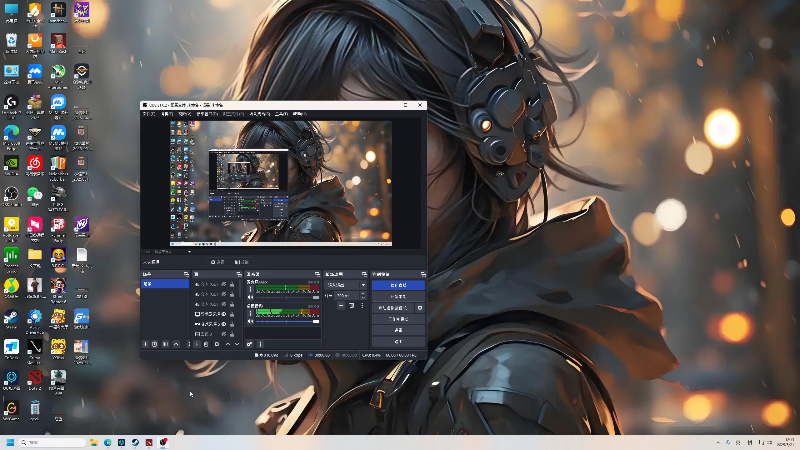The width and height of the screenshot is (800, 450).
Task: Decrease transition duration with down arrow
Action: tap(363, 298)
